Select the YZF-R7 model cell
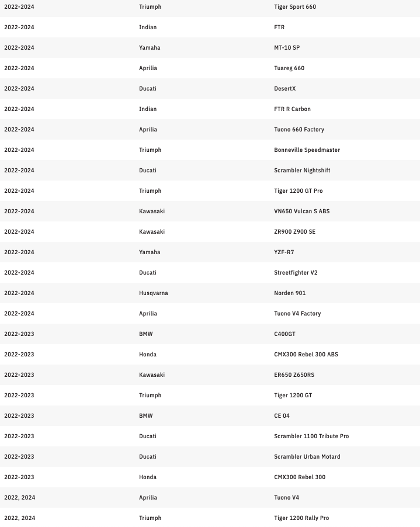Screen dimensions: 420x527 285,252
